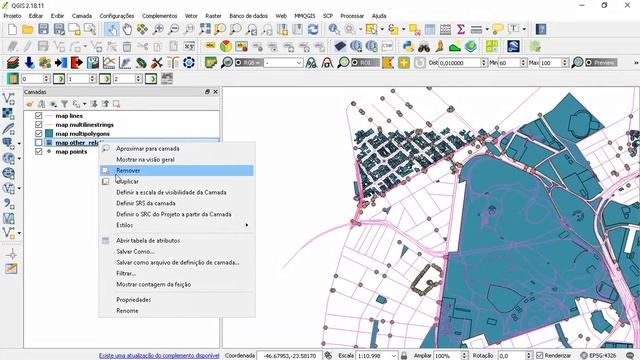
Task: Click the map multipolygons teal color swatch
Action: pyautogui.click(x=49, y=133)
